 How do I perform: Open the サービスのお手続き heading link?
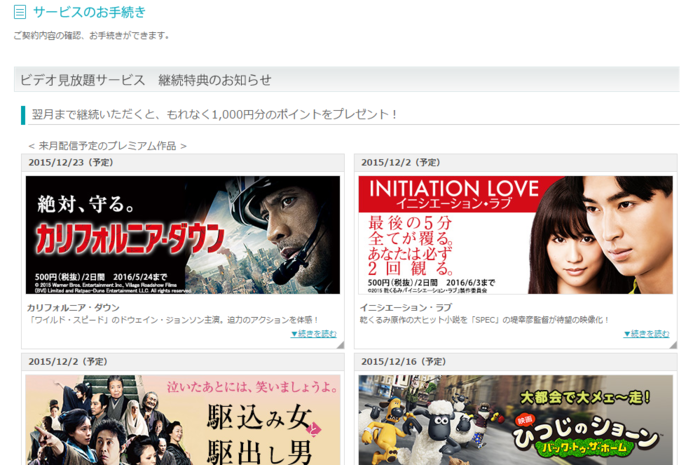click(89, 12)
